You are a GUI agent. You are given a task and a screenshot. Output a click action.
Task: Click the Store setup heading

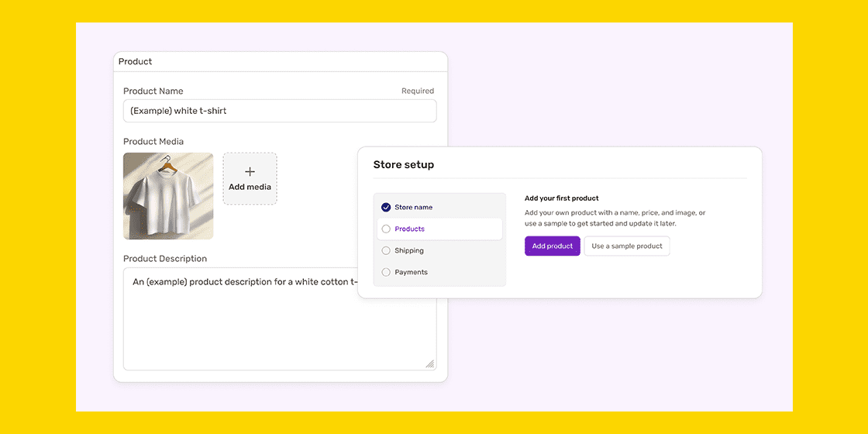404,164
